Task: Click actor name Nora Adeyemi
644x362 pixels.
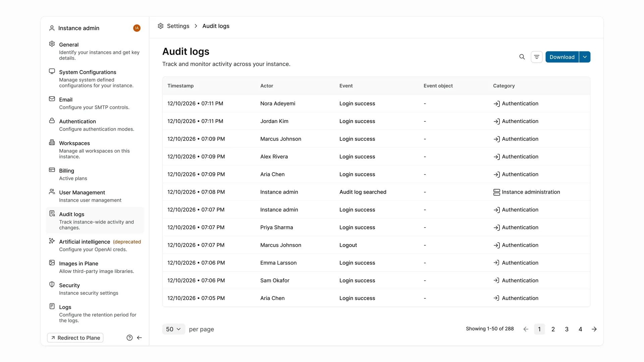Action: 278,104
